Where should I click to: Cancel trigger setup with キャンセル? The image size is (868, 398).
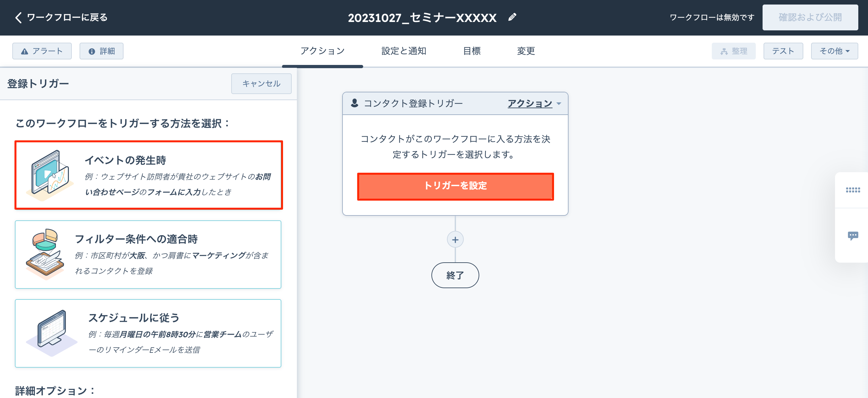click(x=261, y=84)
